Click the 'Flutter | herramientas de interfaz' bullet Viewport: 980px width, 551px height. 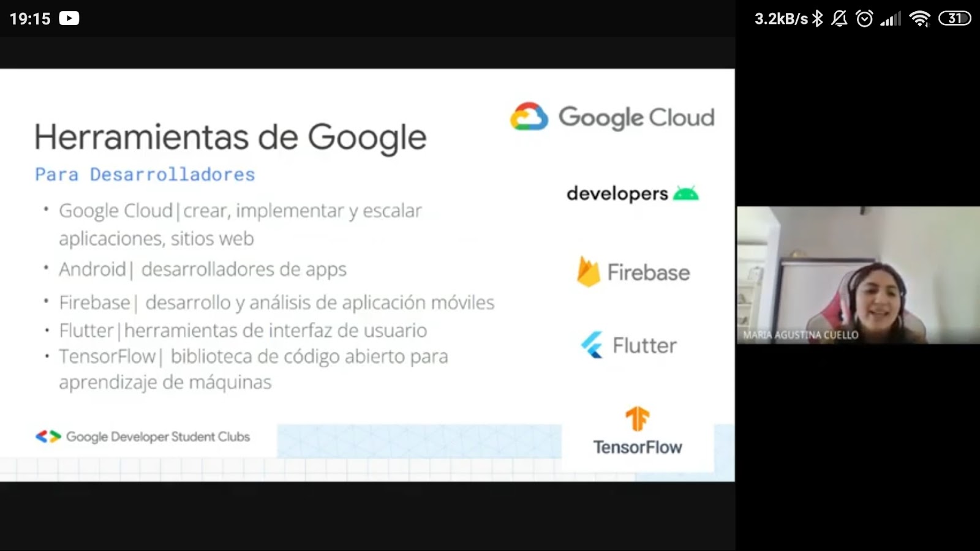tap(243, 331)
